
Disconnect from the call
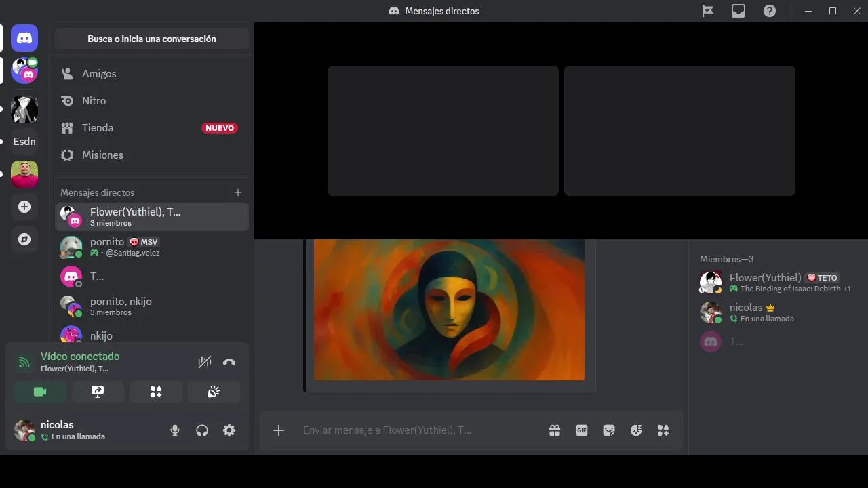click(229, 362)
